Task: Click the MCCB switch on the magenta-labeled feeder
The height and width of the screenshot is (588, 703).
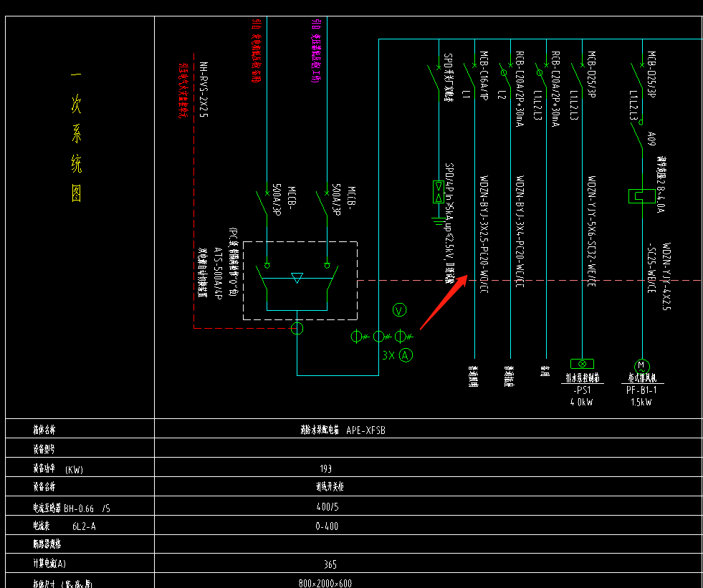Action: click(322, 203)
